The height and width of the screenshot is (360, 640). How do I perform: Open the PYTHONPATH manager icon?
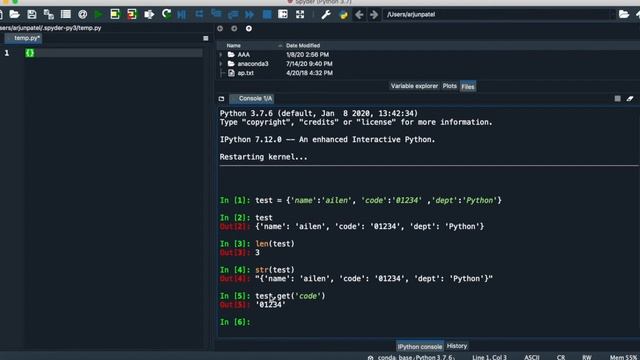pyautogui.click(x=343, y=15)
